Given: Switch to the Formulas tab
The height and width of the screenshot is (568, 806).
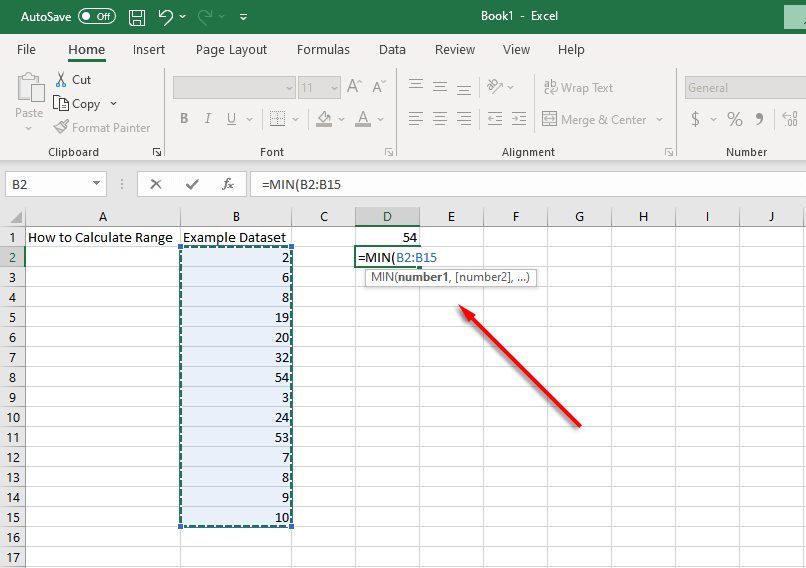Looking at the screenshot, I should click(323, 50).
